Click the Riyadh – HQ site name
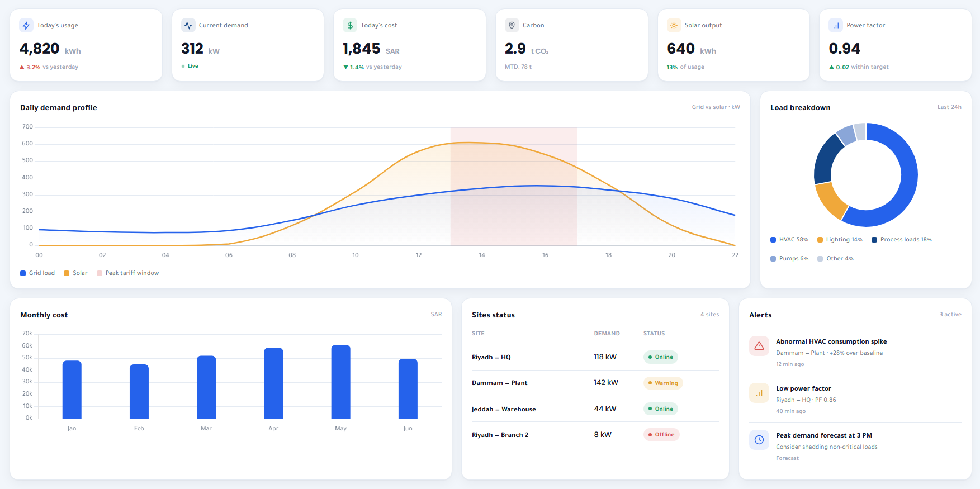The height and width of the screenshot is (489, 980). tap(491, 357)
